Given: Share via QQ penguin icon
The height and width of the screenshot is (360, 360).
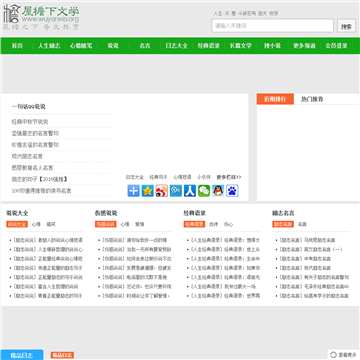Looking at the screenshot, I should click(x=218, y=191).
